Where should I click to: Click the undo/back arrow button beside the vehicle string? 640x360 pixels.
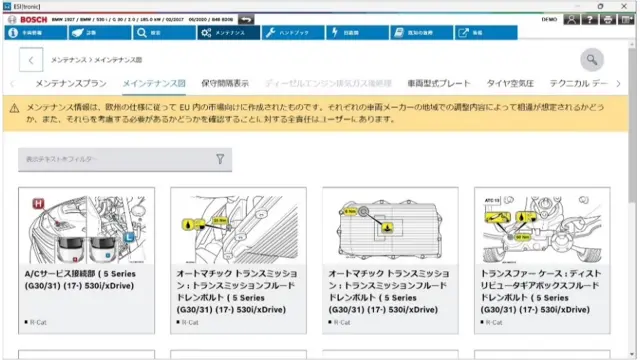[246, 19]
